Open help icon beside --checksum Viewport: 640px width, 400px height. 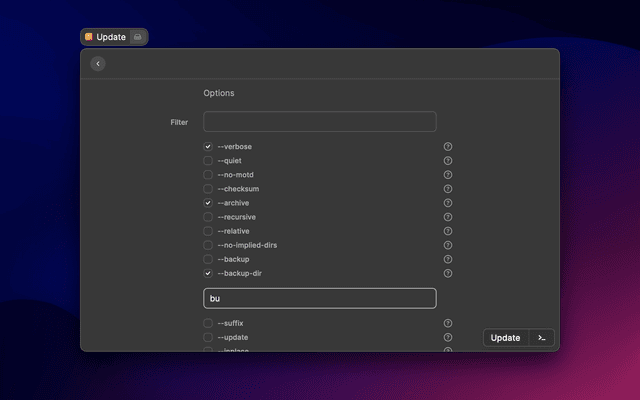pyautogui.click(x=448, y=189)
